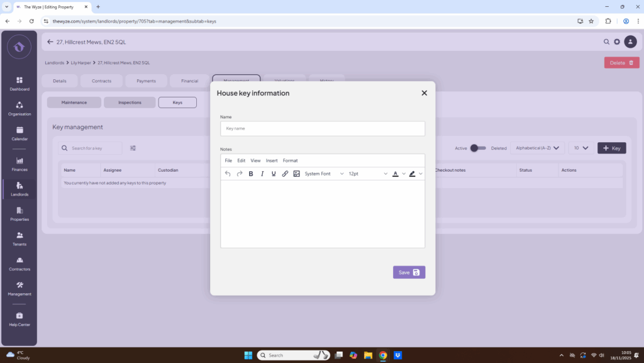Open the Insert menu in Notes editor

272,160
